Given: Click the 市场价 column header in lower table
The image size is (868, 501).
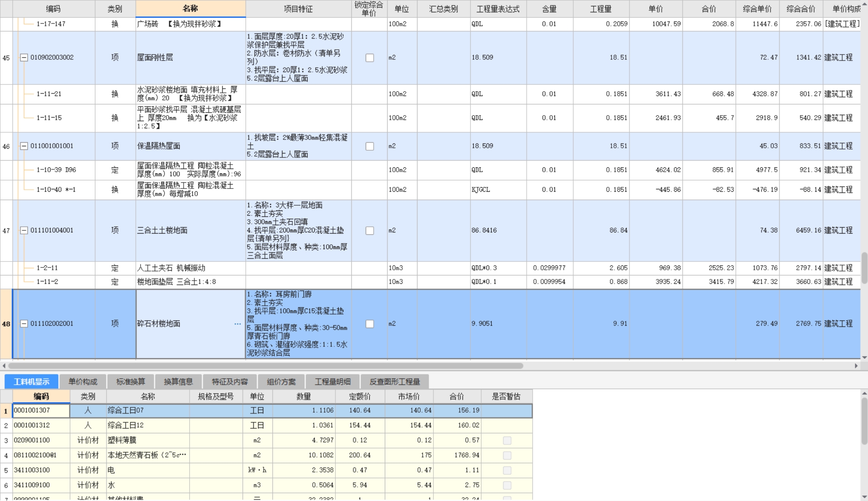Looking at the screenshot, I should pyautogui.click(x=409, y=397).
